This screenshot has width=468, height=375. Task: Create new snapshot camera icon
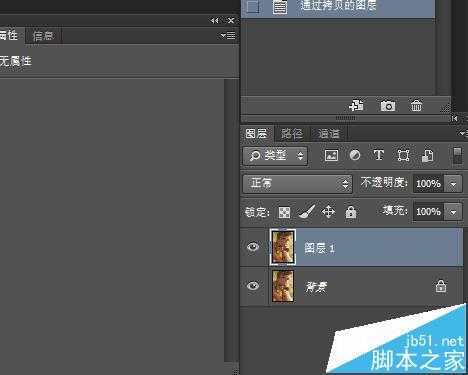click(388, 106)
